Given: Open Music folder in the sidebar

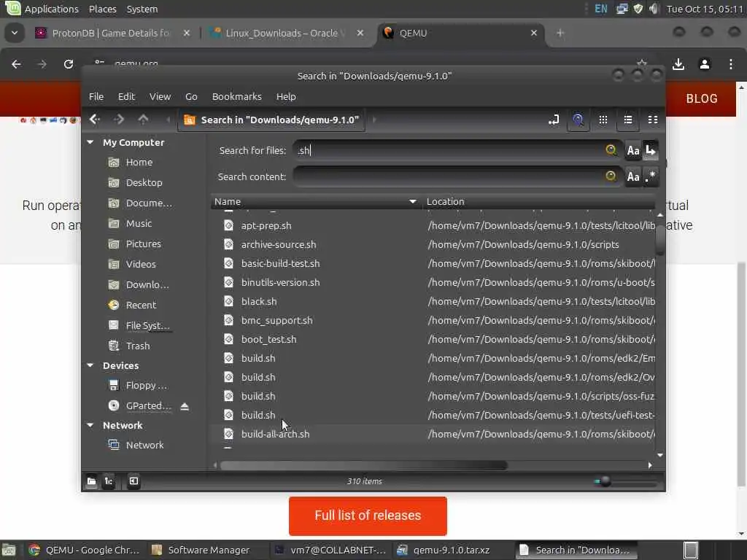Looking at the screenshot, I should 139,223.
